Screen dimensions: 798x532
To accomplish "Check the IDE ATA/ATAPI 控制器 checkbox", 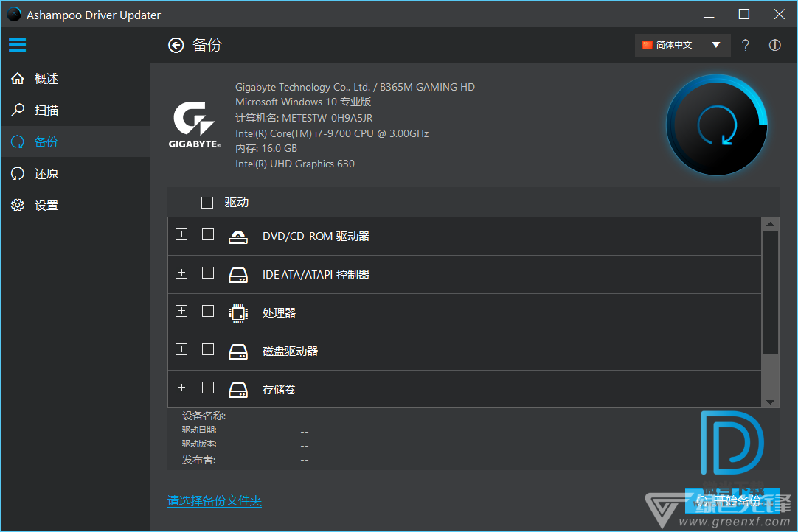I will click(208, 273).
